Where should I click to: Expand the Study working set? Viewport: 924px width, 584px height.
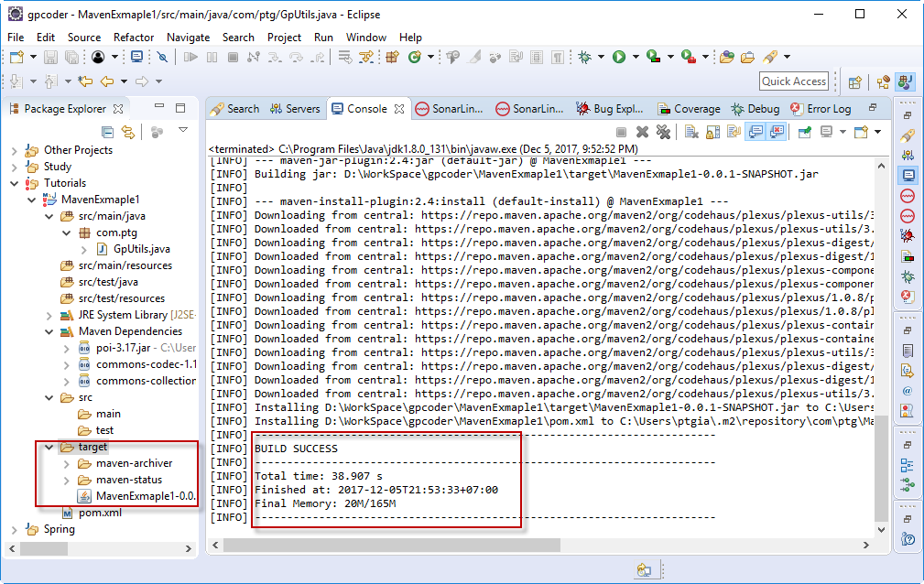click(x=14, y=167)
